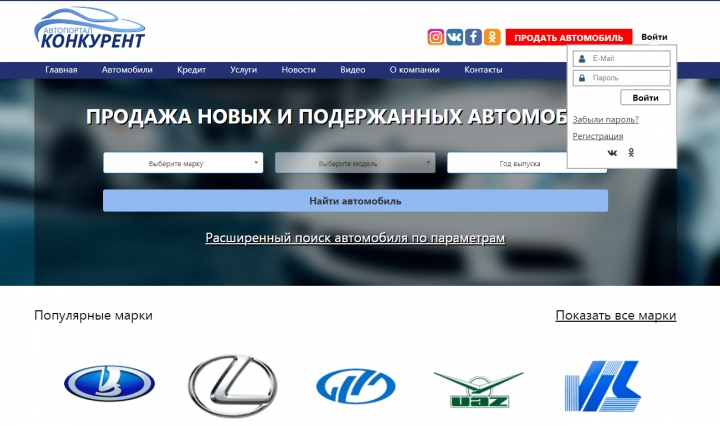720x426 pixels.
Task: Go to Главная menu item
Action: tap(61, 70)
